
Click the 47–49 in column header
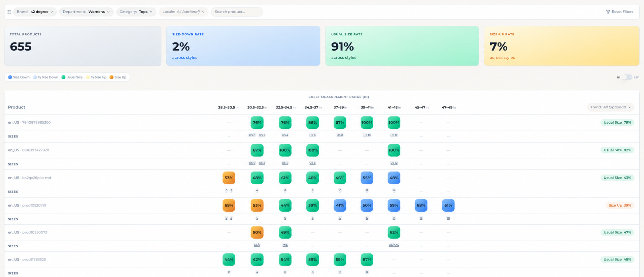[x=449, y=107]
